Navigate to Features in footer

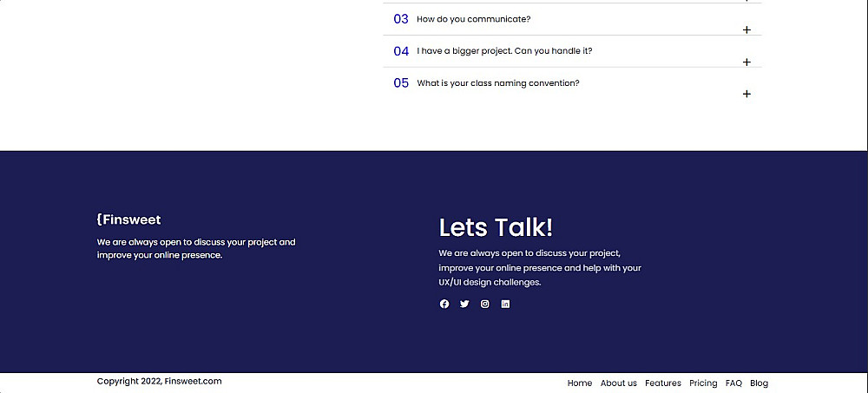[x=663, y=383]
